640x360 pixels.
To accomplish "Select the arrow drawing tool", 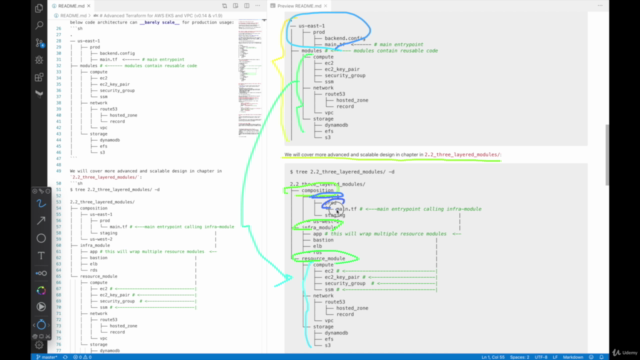I will pos(41,220).
